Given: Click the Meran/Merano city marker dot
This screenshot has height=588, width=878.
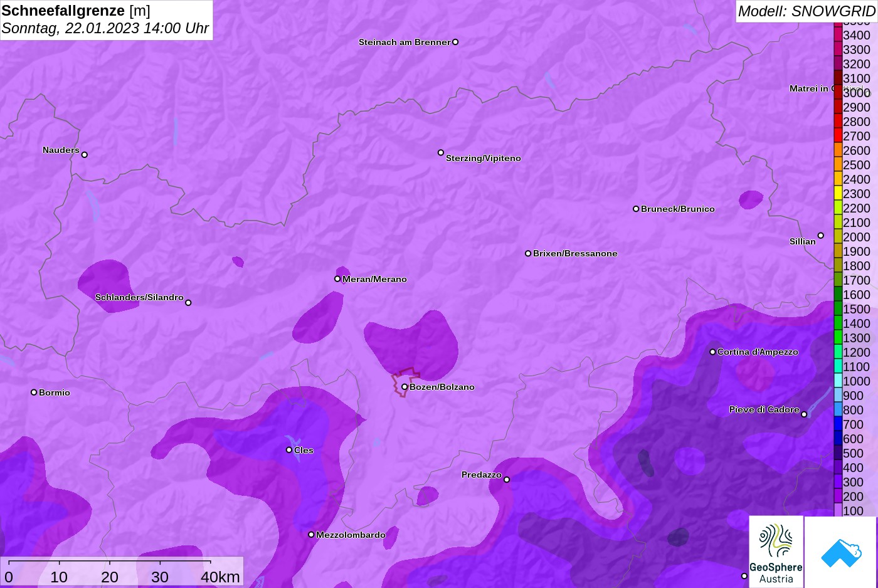Looking at the screenshot, I should (x=337, y=279).
